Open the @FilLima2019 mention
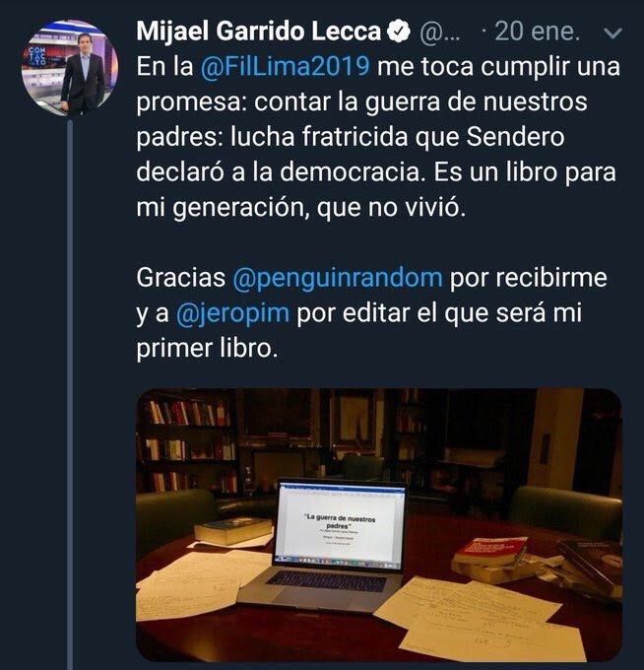644x670 pixels. pyautogui.click(x=285, y=67)
